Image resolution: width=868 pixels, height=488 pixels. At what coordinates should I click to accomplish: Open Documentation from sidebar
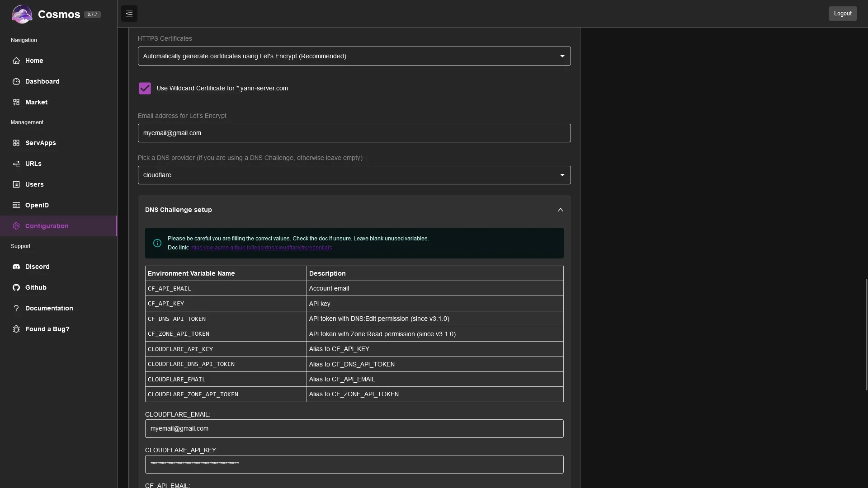coord(58,308)
